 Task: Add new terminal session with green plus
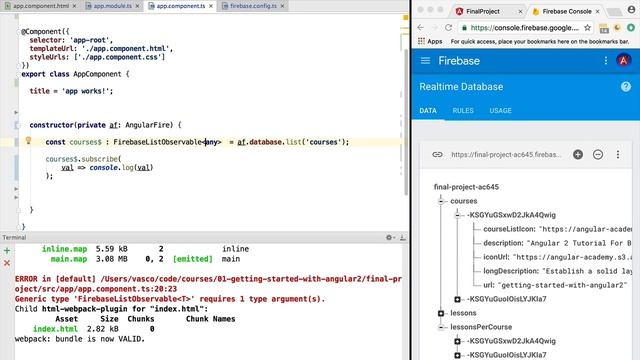[7, 251]
